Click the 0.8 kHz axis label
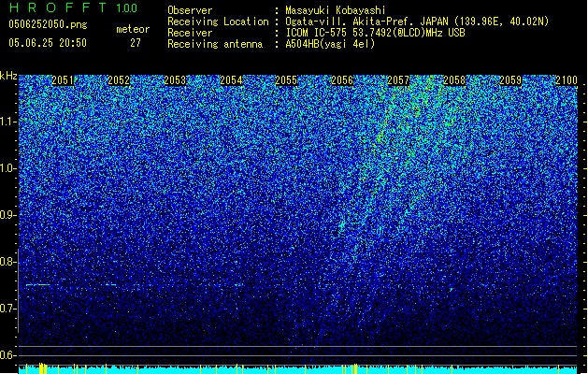Viewport: 588px width, 374px height. (x=7, y=262)
